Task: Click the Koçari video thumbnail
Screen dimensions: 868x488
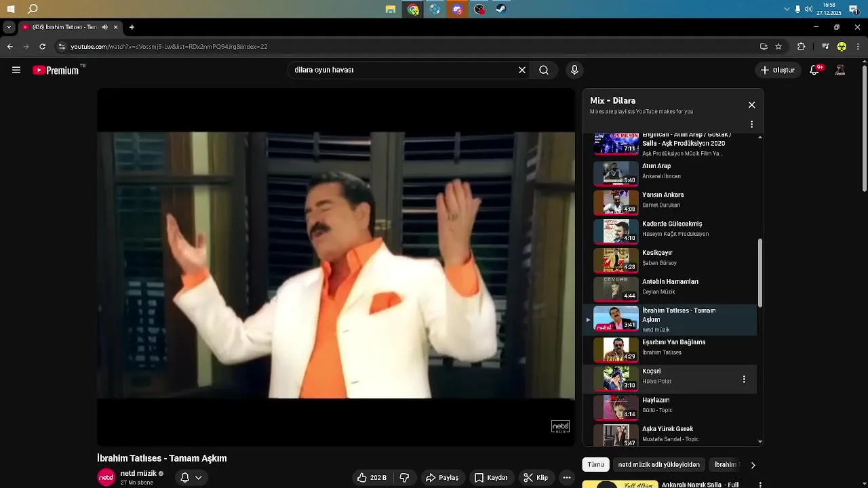Action: (616, 378)
